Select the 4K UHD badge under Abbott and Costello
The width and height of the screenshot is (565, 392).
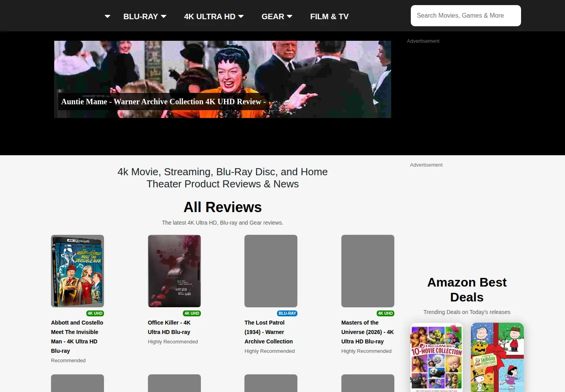(95, 313)
